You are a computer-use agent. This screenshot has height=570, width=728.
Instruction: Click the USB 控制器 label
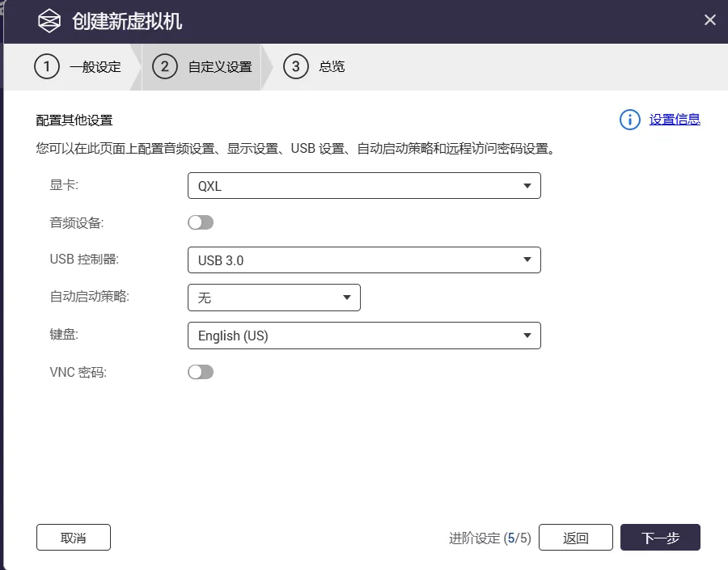(84, 259)
